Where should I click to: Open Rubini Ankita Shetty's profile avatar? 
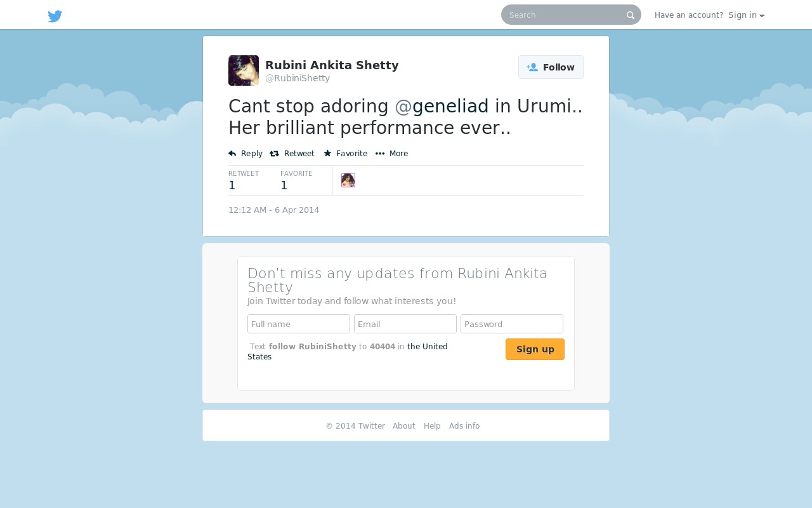pyautogui.click(x=244, y=70)
